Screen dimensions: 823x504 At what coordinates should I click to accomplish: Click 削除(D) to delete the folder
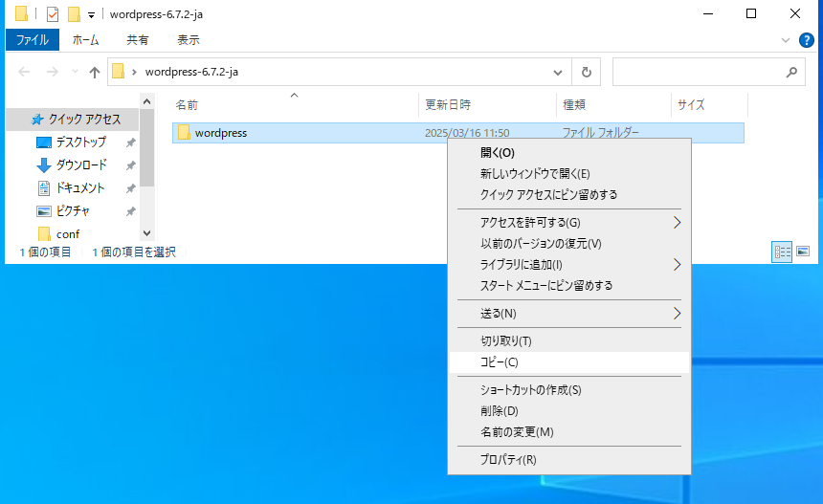click(499, 411)
